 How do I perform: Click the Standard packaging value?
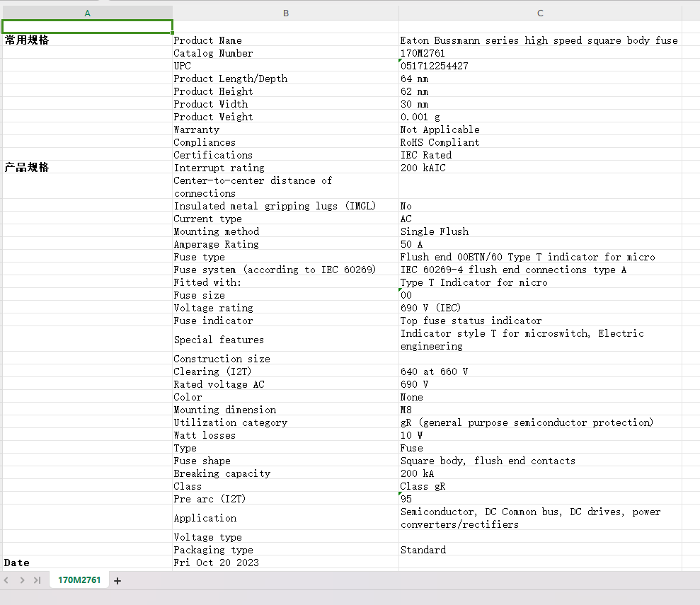pos(540,550)
